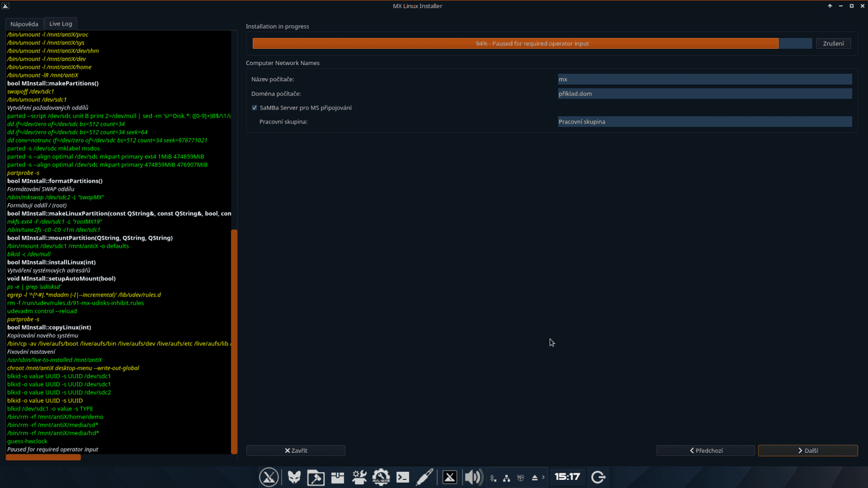Image resolution: width=868 pixels, height=488 pixels.
Task: Launch the terminal from the taskbar
Action: tap(403, 477)
